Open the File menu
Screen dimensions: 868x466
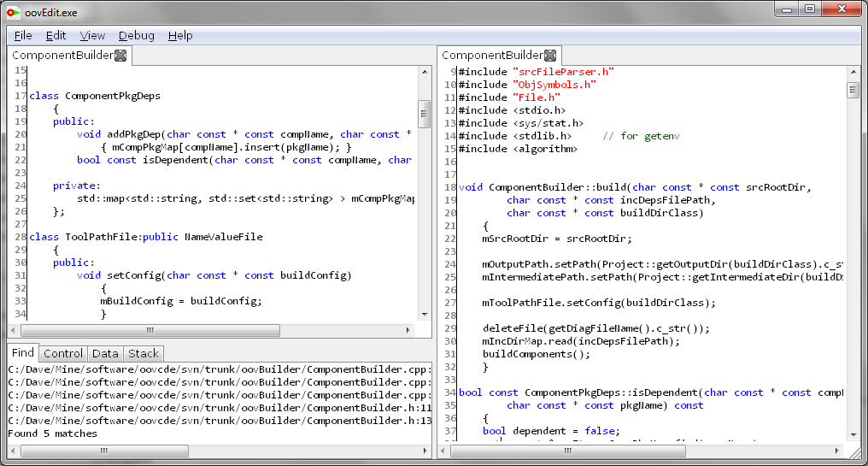click(x=23, y=35)
